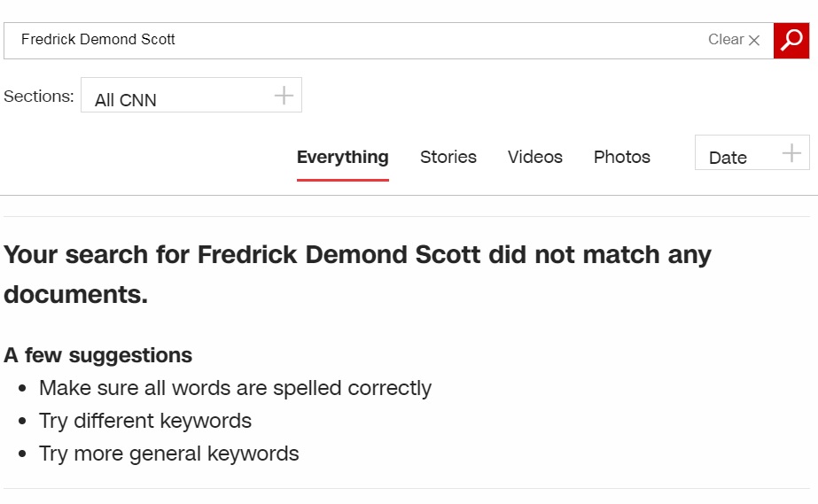Select the Everything tab
818x504 pixels.
(x=343, y=157)
